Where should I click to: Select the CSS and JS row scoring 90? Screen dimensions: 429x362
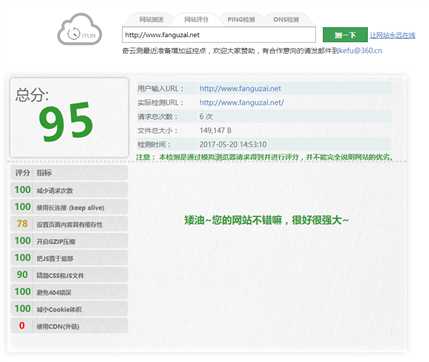(69, 275)
